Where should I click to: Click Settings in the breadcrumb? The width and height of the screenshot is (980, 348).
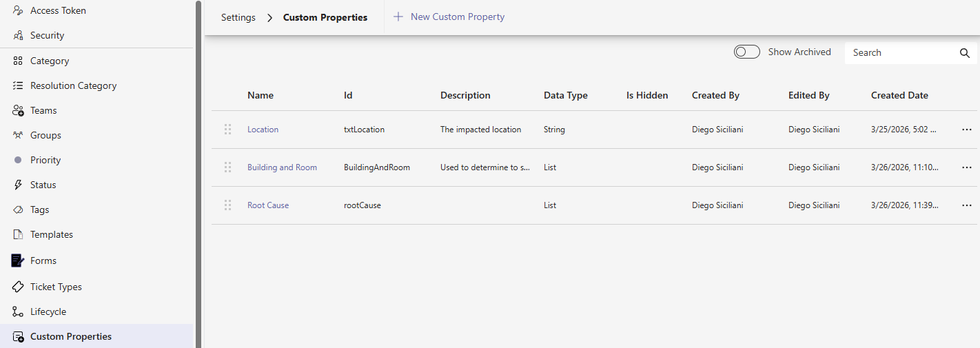pyautogui.click(x=238, y=17)
